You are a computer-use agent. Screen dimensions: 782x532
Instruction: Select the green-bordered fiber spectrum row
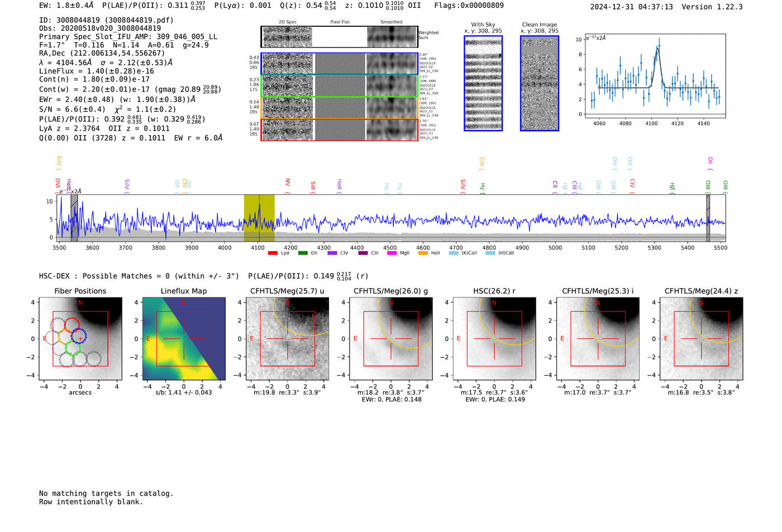tap(339, 85)
